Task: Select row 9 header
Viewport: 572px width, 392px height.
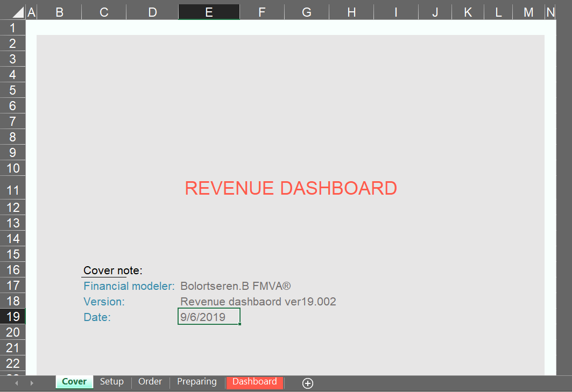Action: pyautogui.click(x=13, y=152)
